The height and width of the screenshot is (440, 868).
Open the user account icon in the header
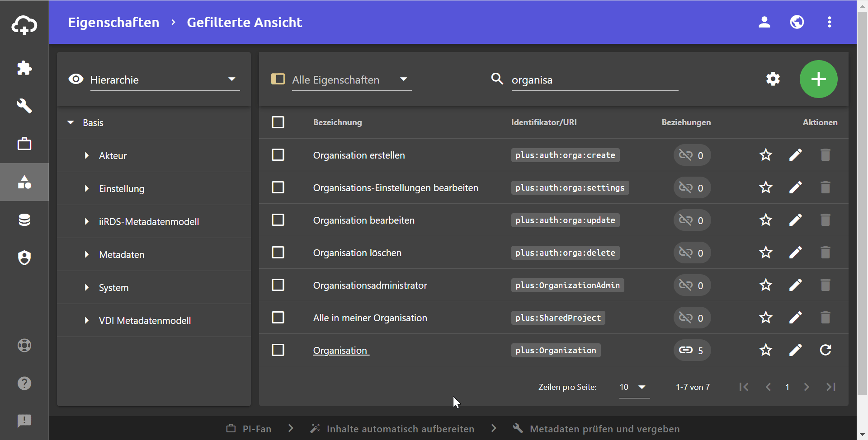pos(764,22)
